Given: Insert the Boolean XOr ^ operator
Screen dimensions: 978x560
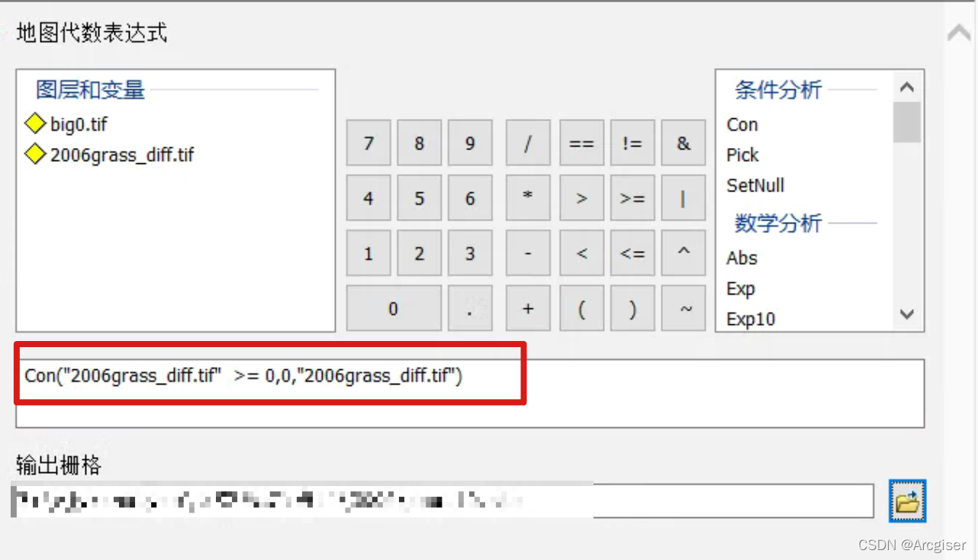Looking at the screenshot, I should (684, 253).
